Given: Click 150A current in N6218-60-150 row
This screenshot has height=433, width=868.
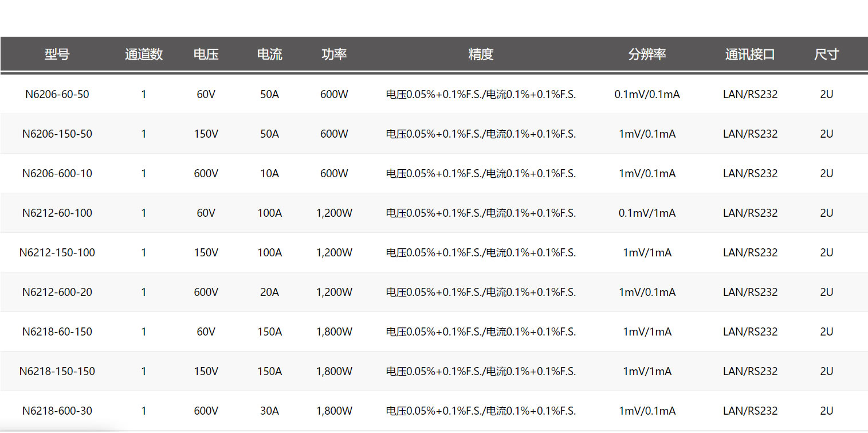Looking at the screenshot, I should coord(270,331).
